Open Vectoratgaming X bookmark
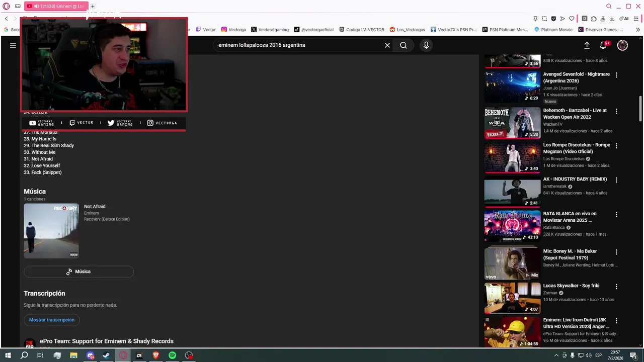Viewport: 644px width, 362px height. (270, 30)
